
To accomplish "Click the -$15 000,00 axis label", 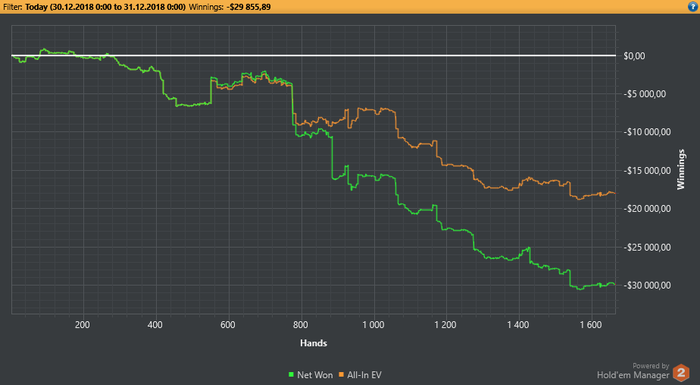I will [647, 170].
